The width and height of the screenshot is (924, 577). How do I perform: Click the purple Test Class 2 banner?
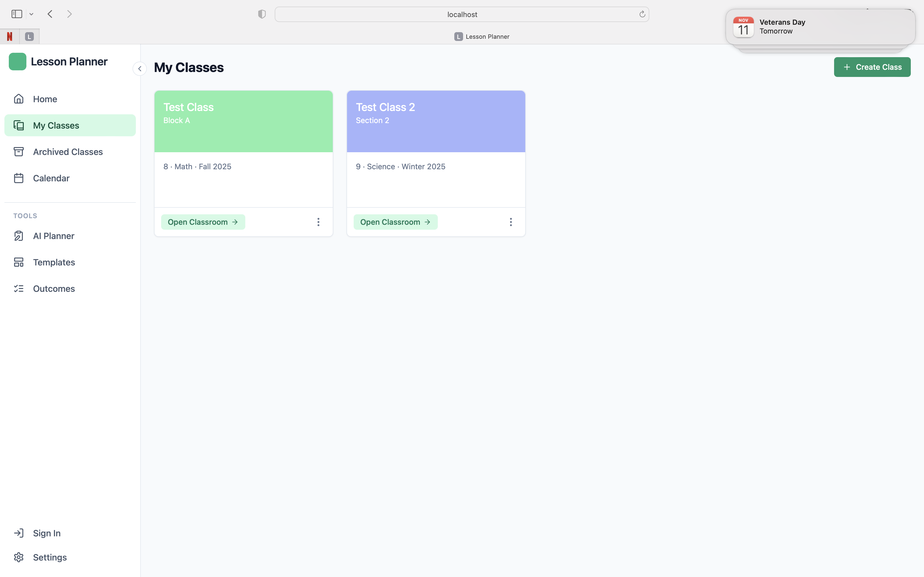[x=436, y=121]
